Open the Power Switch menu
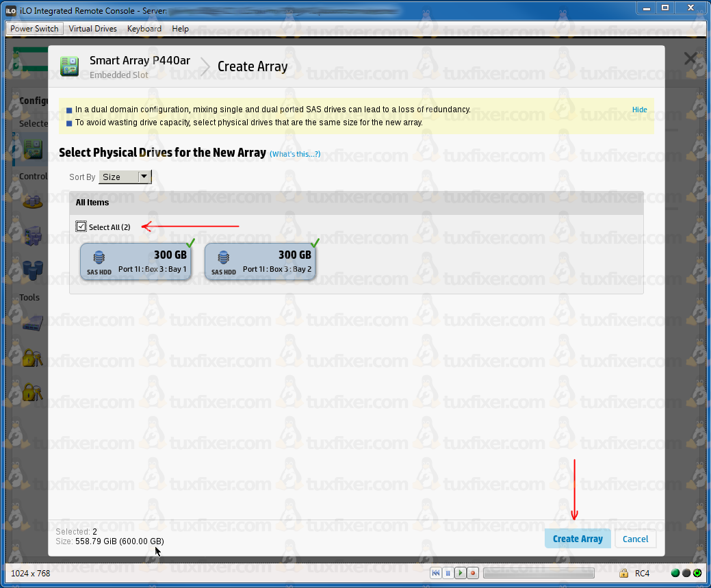 coord(35,29)
